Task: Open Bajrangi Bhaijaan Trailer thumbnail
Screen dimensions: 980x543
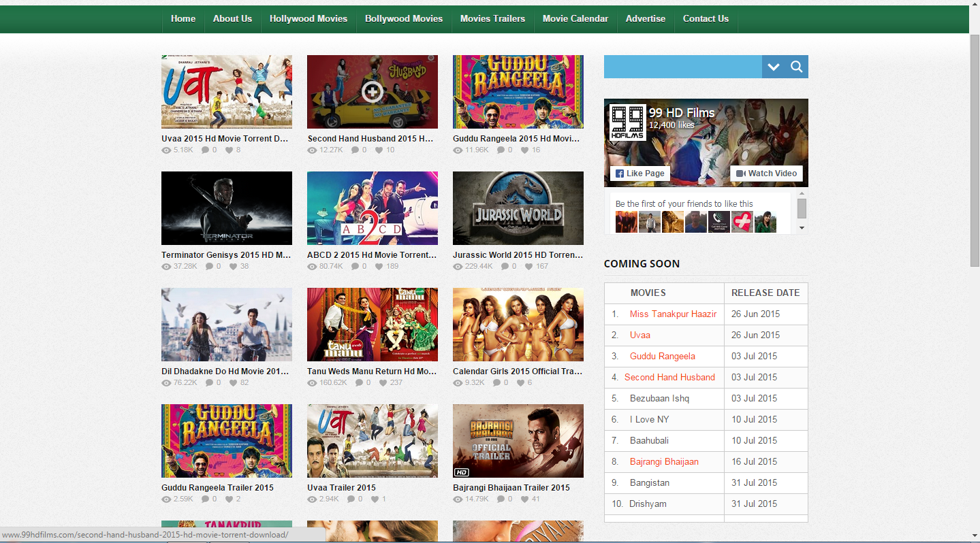Action: pyautogui.click(x=518, y=441)
